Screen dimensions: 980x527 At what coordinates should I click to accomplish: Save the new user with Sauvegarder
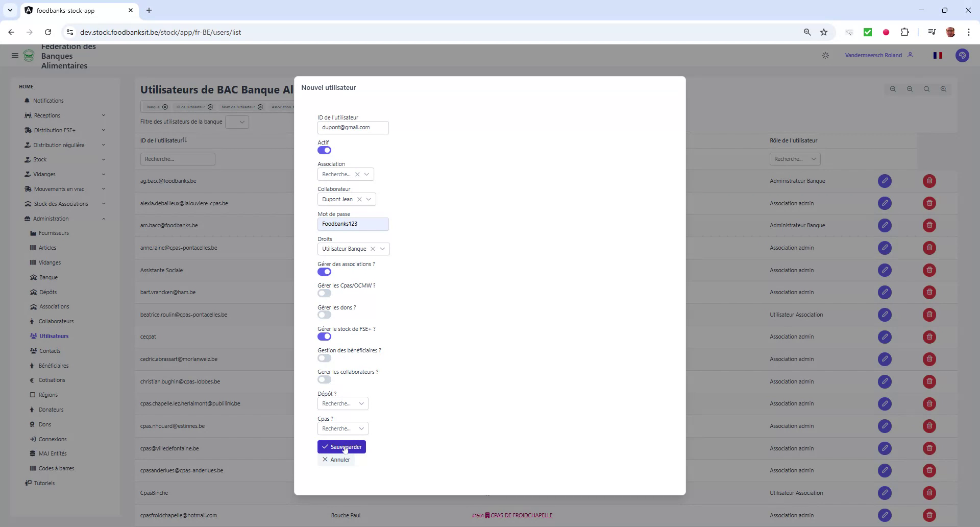[x=341, y=446]
